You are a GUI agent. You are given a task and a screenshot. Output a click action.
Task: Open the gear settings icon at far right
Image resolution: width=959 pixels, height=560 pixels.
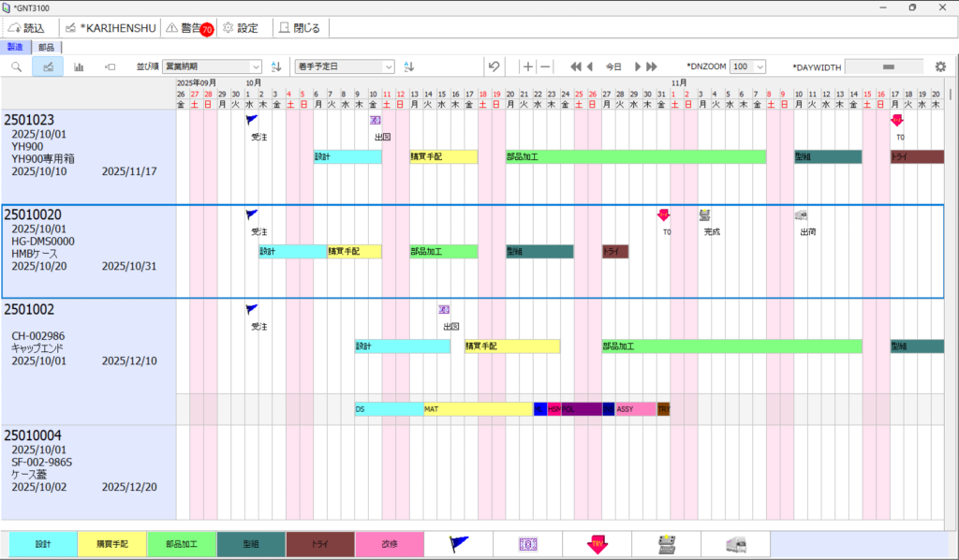click(940, 66)
